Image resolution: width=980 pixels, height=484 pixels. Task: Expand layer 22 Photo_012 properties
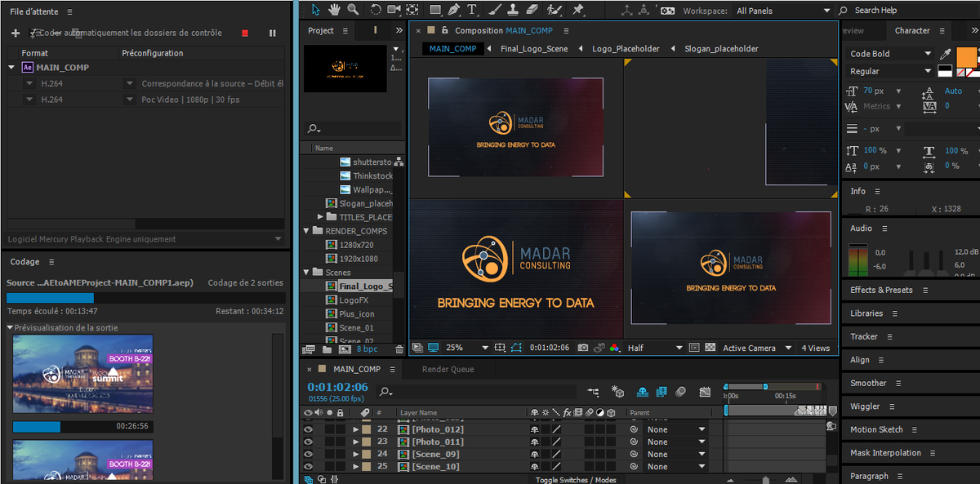[x=356, y=429]
